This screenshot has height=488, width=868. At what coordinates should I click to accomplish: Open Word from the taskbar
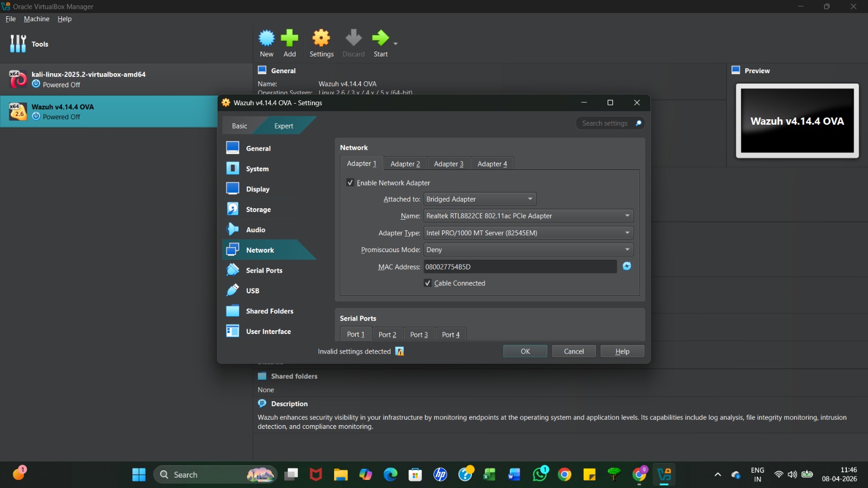click(514, 474)
